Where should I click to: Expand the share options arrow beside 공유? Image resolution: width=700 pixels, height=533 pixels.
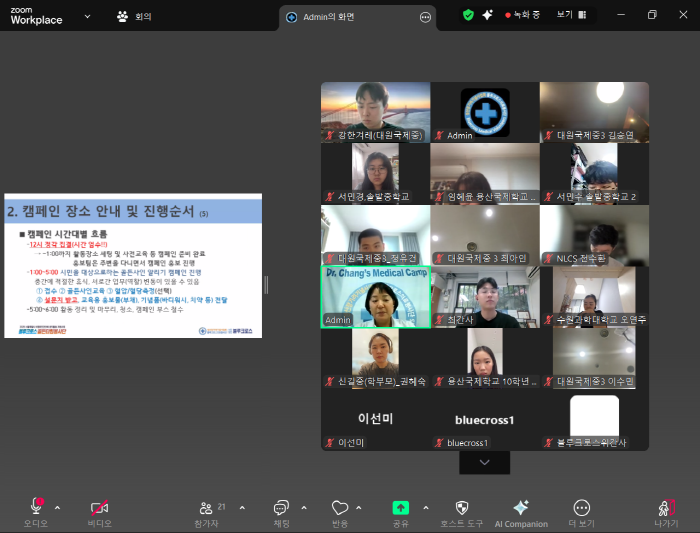[x=426, y=508]
